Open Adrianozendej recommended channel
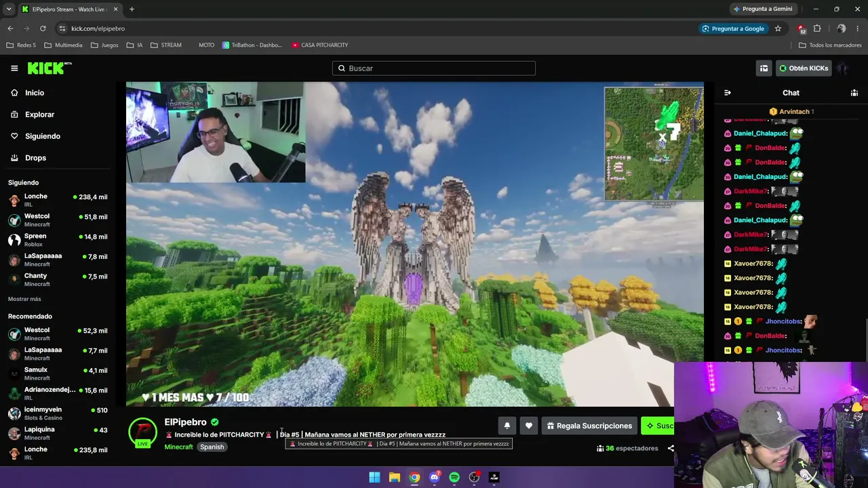 (x=58, y=393)
